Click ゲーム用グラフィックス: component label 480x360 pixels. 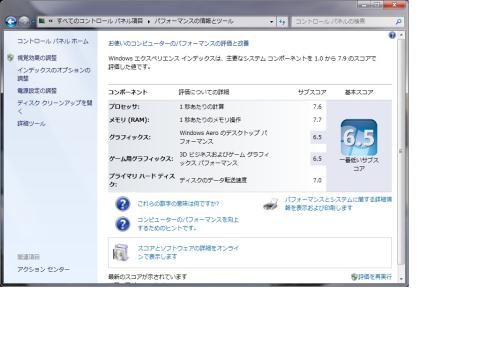(x=141, y=159)
